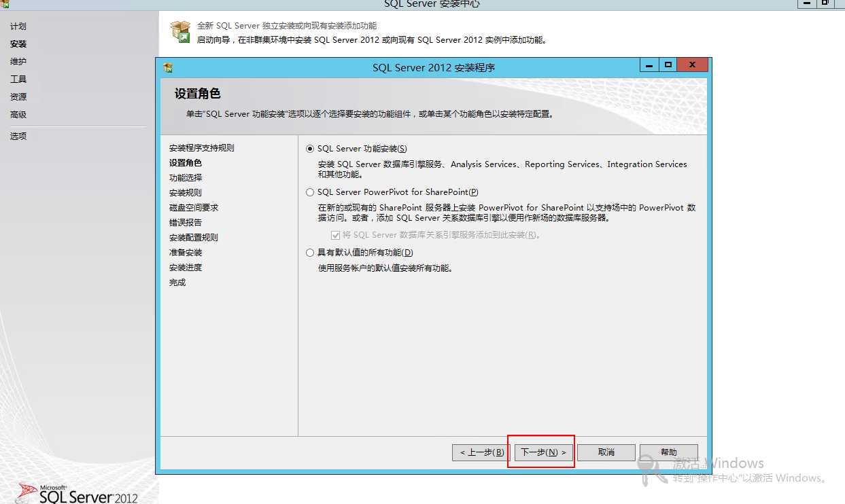This screenshot has width=845, height=504.
Task: Click the 下一步(N) button
Action: [544, 452]
